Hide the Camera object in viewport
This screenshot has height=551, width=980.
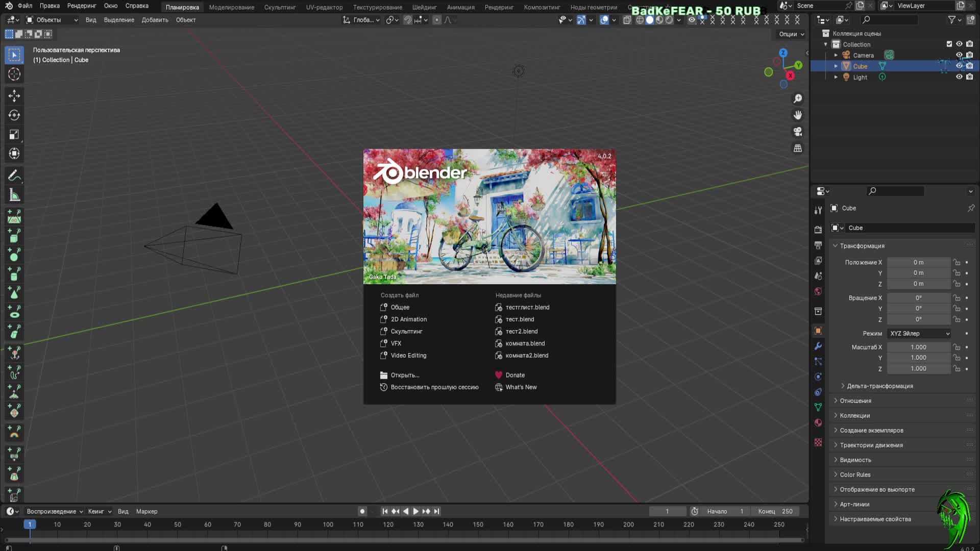959,55
